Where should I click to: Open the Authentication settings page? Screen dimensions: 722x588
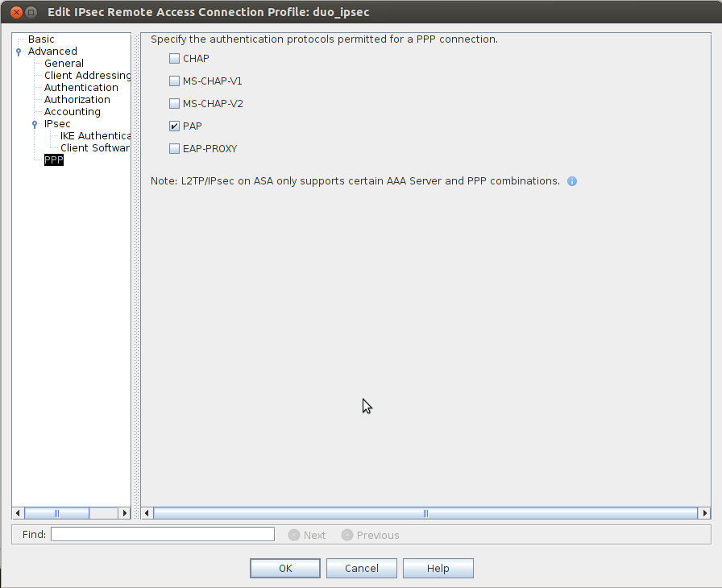tap(81, 87)
